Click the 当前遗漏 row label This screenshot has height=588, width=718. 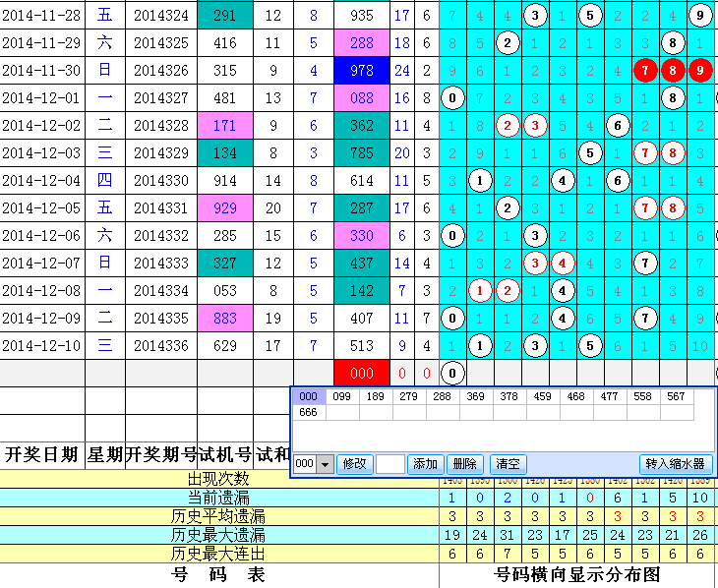pyautogui.click(x=218, y=498)
